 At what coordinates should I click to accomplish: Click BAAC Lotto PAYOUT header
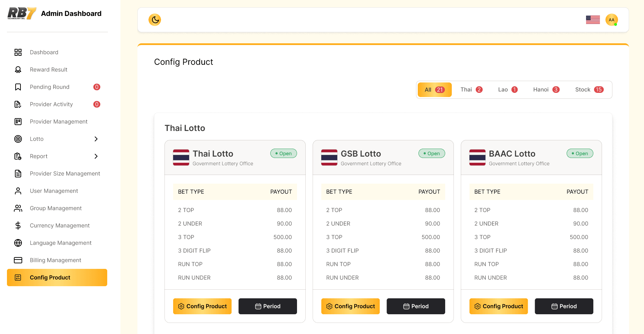point(577,192)
